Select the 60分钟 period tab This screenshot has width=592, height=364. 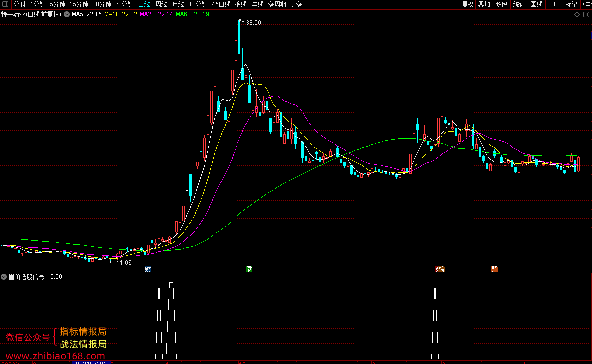(124, 4)
